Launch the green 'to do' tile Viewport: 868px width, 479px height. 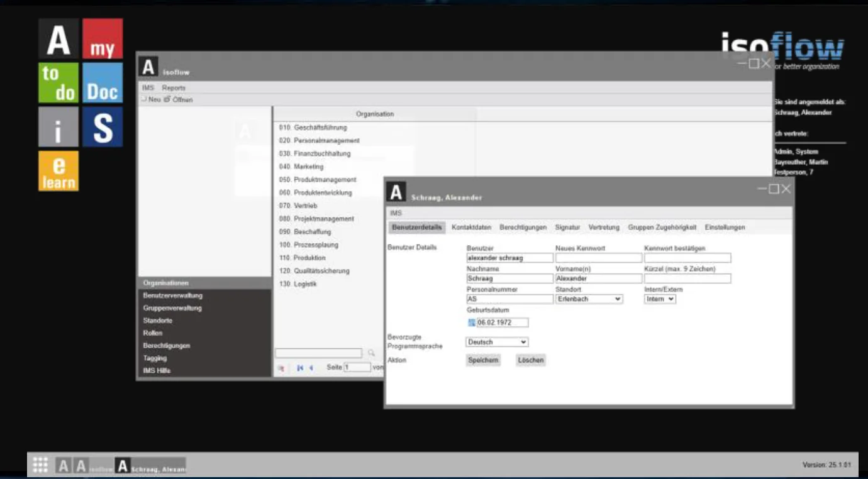click(x=58, y=83)
